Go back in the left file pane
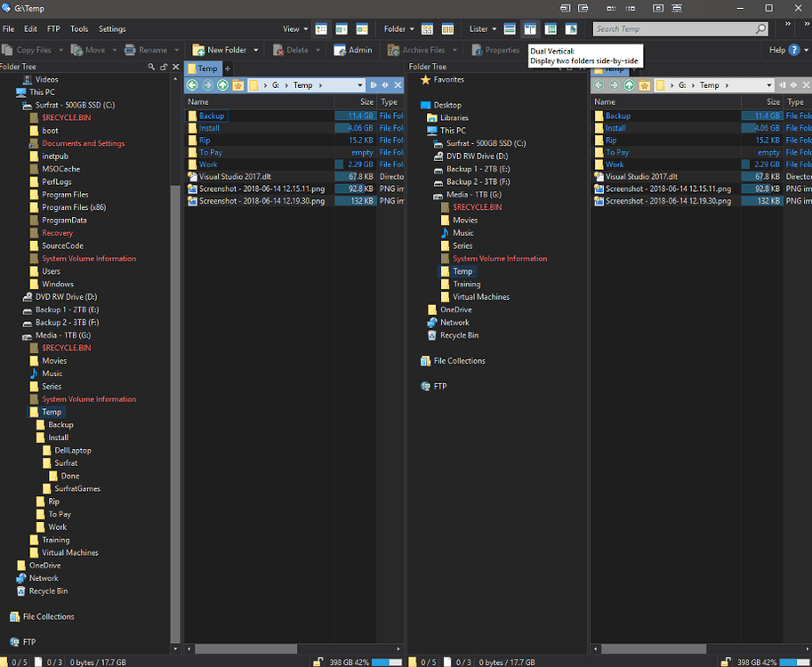This screenshot has height=667, width=812. [191, 85]
